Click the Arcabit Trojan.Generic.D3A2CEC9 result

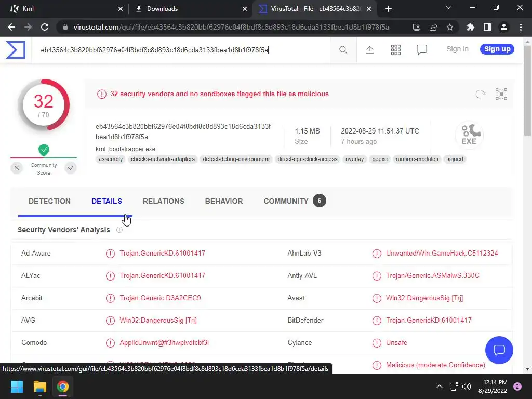point(160,298)
